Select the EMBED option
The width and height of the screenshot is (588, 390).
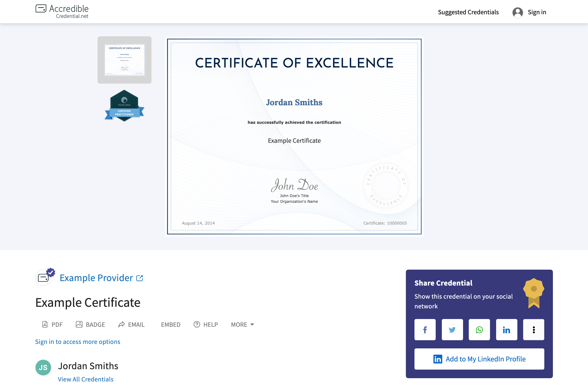pos(171,325)
